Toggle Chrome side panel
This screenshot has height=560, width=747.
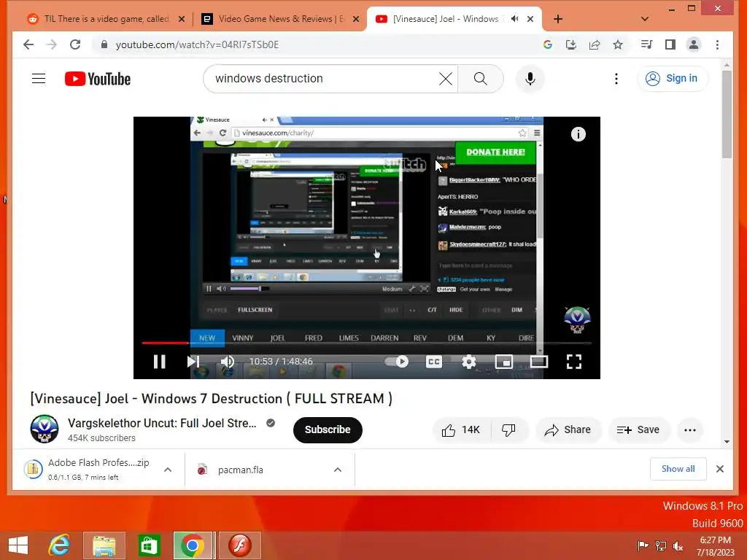(x=670, y=44)
